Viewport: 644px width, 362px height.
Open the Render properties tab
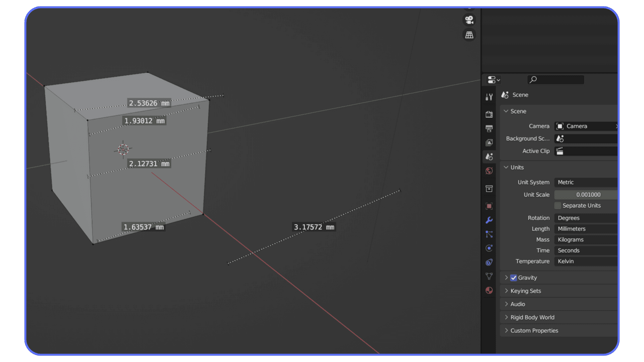[489, 114]
